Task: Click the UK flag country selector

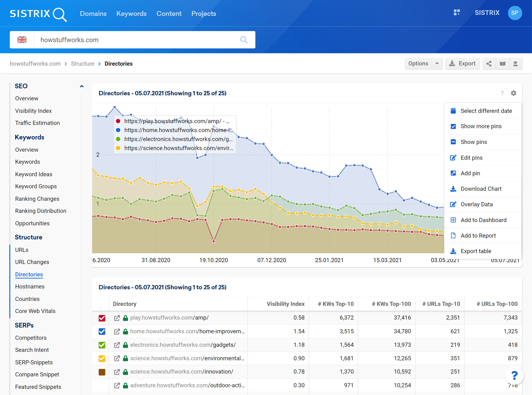Action: pyautogui.click(x=22, y=40)
